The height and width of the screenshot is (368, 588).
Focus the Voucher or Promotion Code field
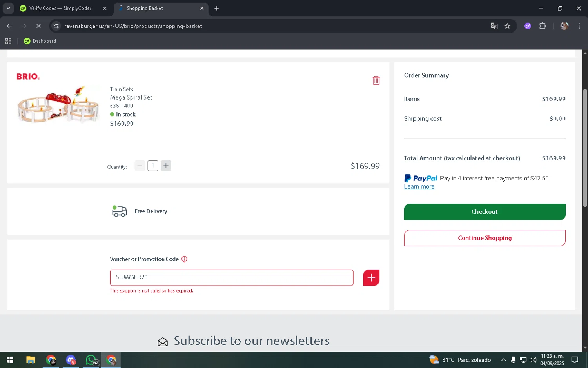click(x=231, y=277)
